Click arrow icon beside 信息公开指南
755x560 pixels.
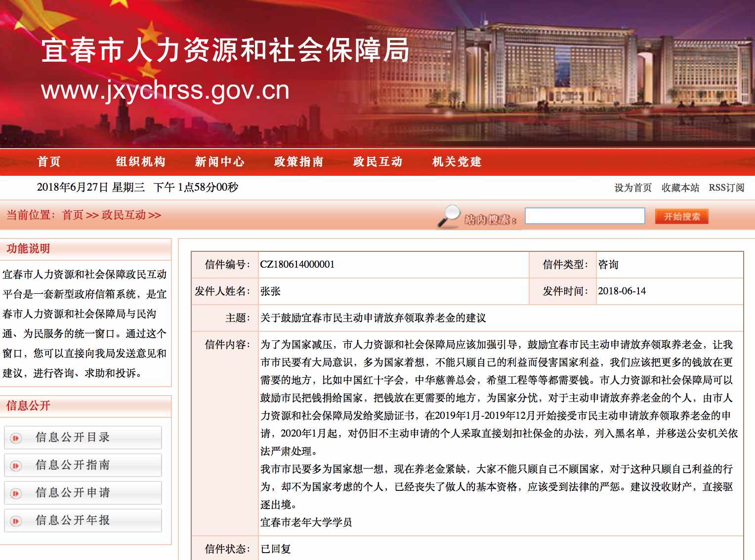point(16,466)
